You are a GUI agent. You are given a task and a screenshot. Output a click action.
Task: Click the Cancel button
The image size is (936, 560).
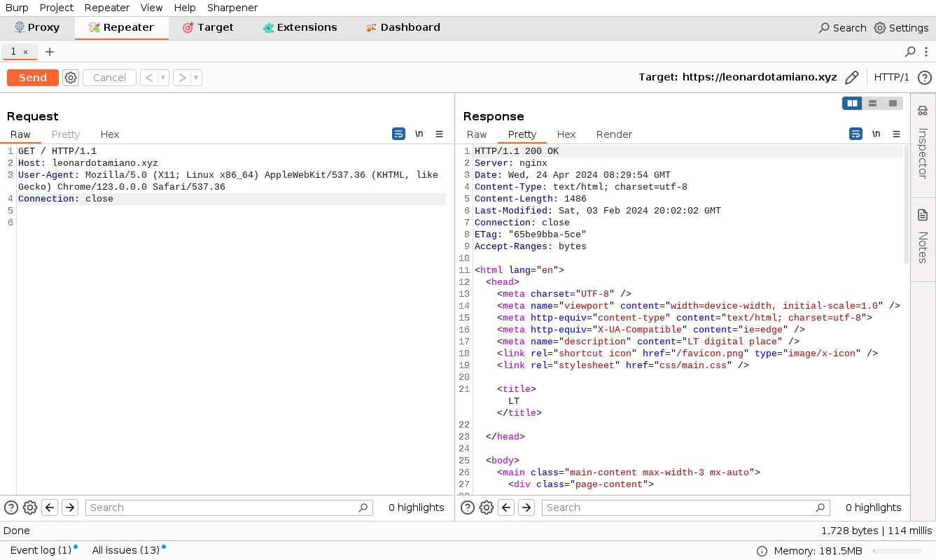click(109, 78)
